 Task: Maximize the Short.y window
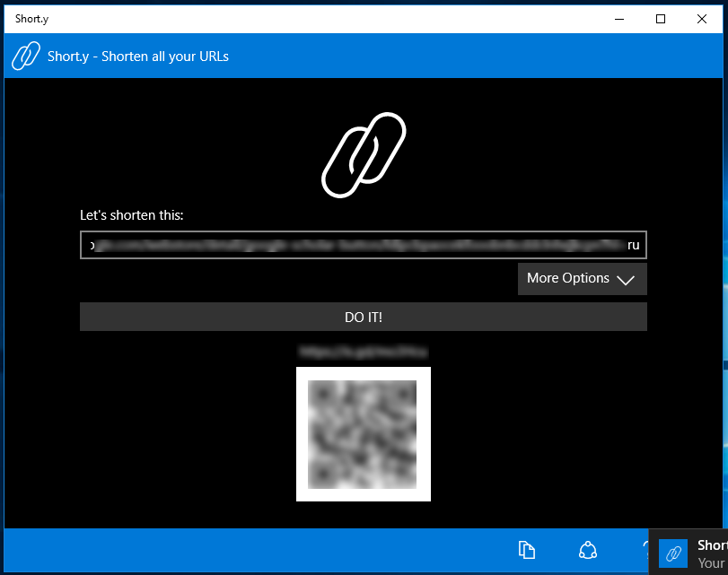pos(660,19)
